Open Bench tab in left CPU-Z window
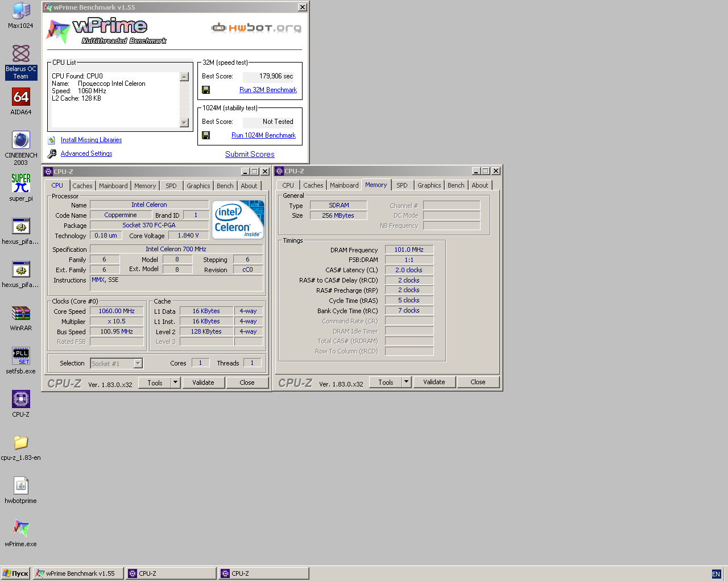Screen dimensions: 728x582 225,186
